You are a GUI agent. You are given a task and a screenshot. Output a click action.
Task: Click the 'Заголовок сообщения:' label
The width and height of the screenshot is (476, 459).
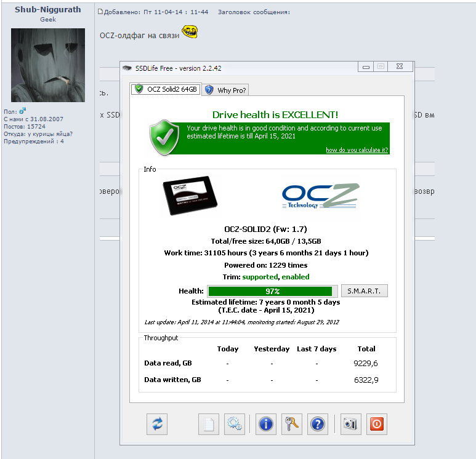254,12
